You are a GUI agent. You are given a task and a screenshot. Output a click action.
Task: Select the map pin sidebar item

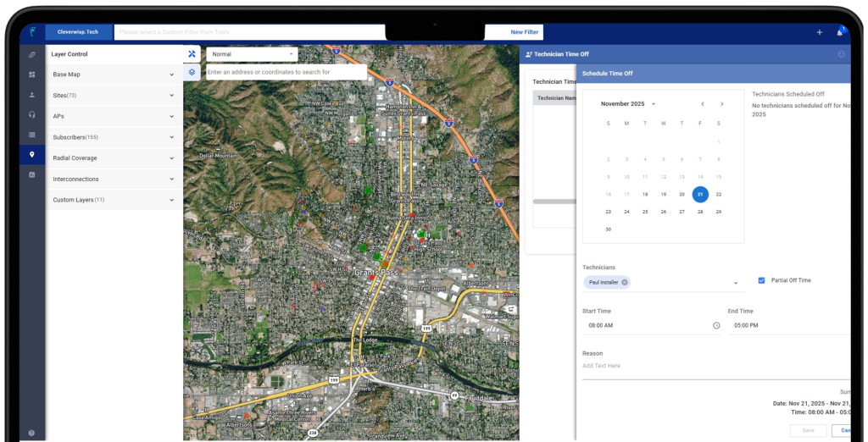(x=32, y=154)
